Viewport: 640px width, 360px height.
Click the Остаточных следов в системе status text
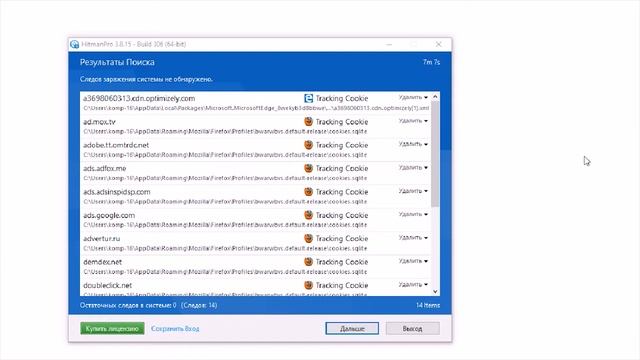[128, 305]
